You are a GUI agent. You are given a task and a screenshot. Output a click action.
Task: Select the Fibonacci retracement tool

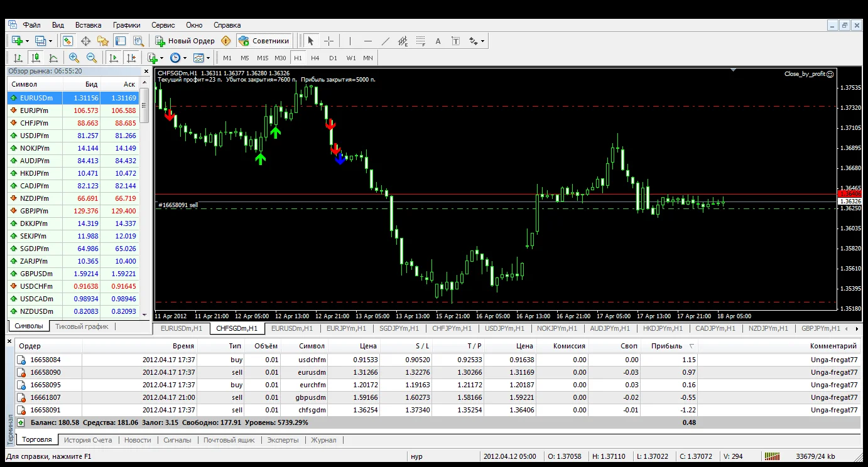coord(420,41)
